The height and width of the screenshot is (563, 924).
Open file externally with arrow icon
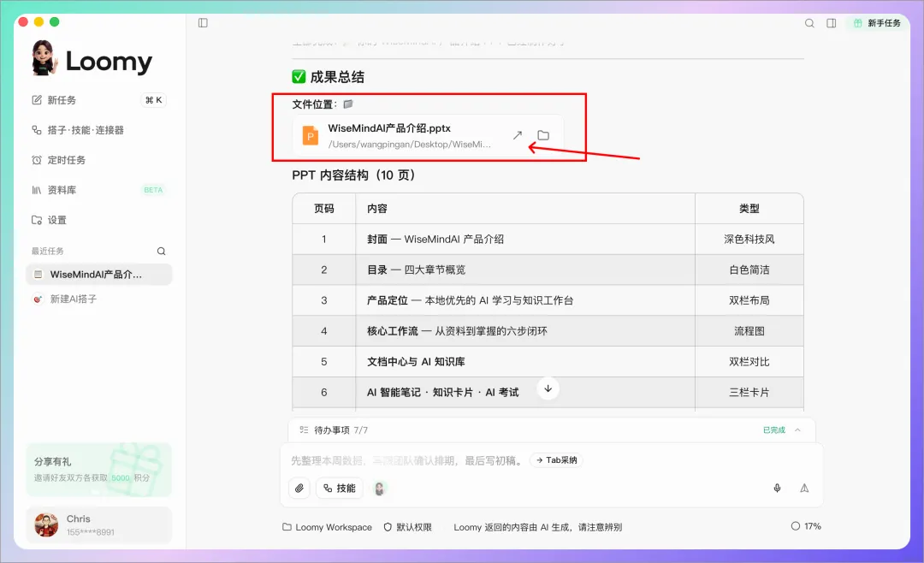pos(518,135)
